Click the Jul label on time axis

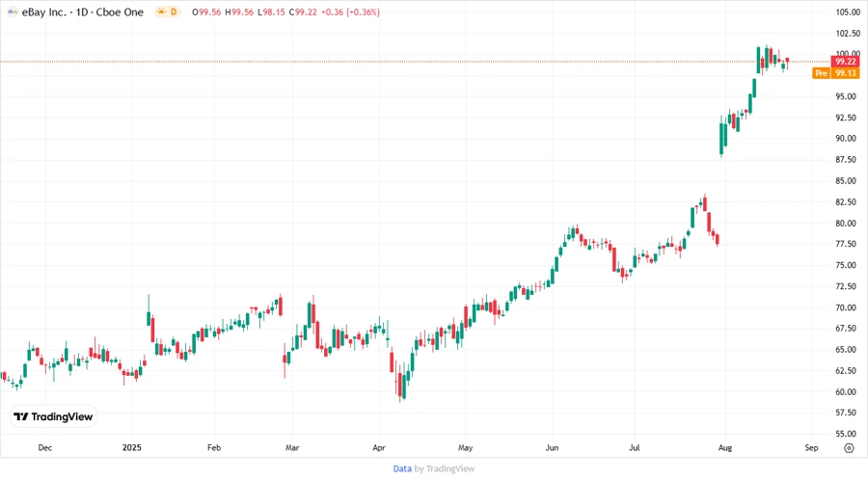(635, 447)
